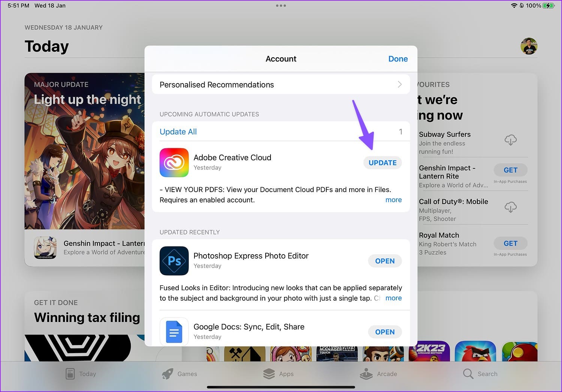
Task: Tap the Today page heading
Action: (47, 46)
